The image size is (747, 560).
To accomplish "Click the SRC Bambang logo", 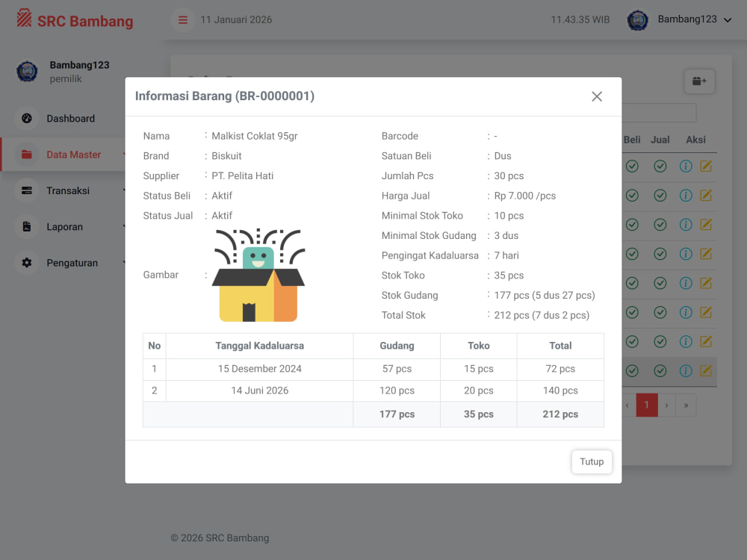I will [75, 20].
